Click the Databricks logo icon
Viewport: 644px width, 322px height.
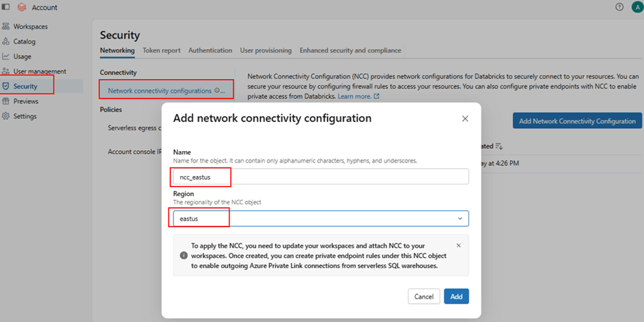coord(21,7)
